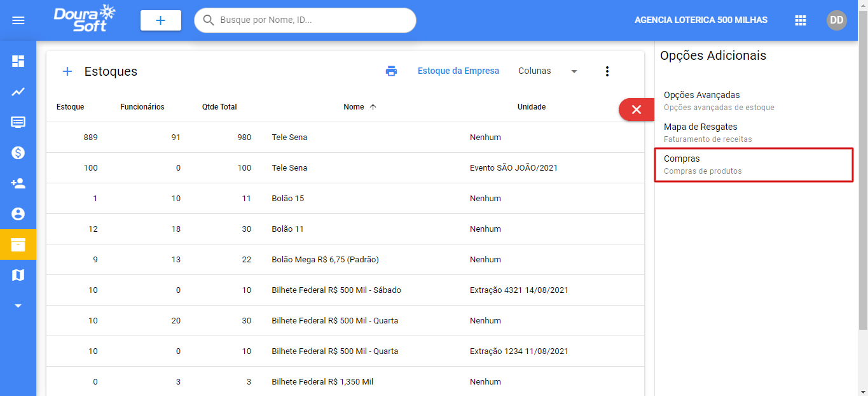The image size is (868, 396).
Task: Select Tele Sena Evento SÃO JOÃO/2021 row
Action: [x=345, y=168]
